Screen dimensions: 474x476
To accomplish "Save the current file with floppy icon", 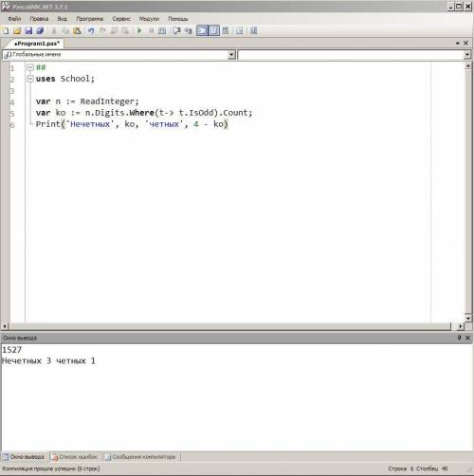I will tap(28, 30).
